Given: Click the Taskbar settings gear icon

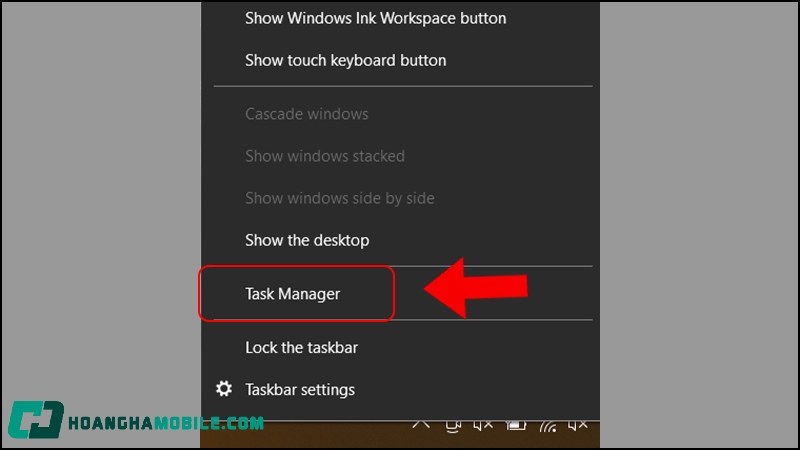Looking at the screenshot, I should (225, 389).
